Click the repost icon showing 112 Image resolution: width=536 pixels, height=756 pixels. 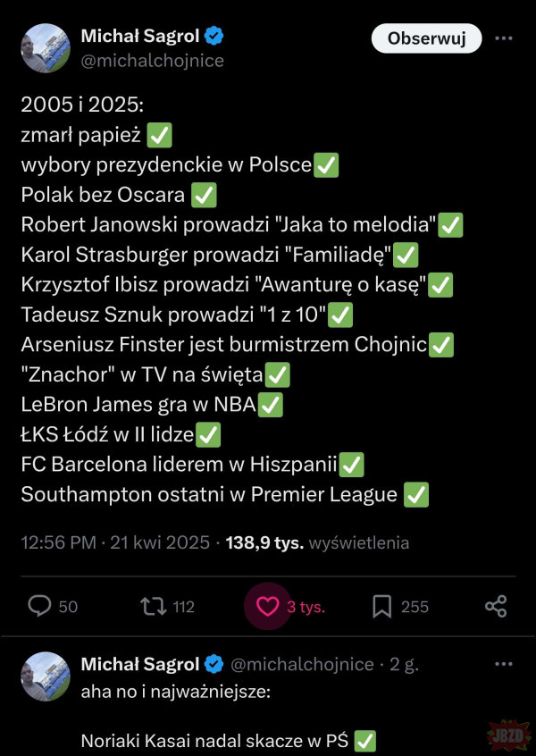(x=155, y=606)
